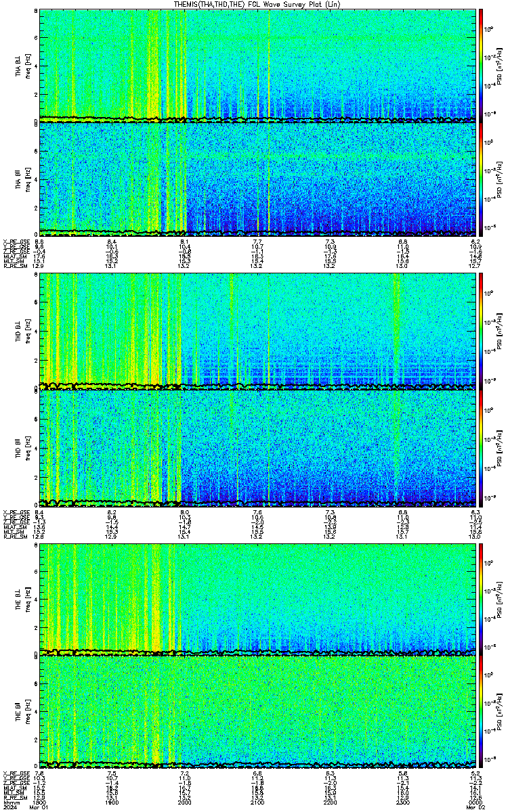The height and width of the screenshot is (812, 508).
Task: Click the 'Mar 02' date label
Action: click(475, 807)
